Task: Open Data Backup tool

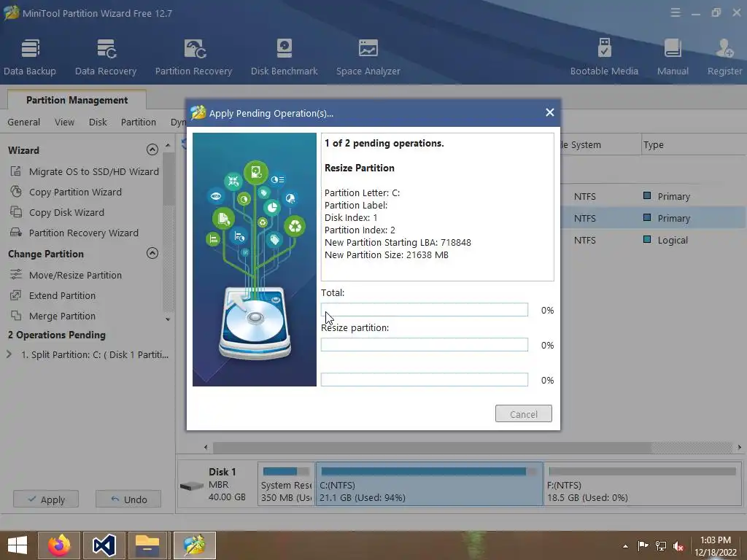Action: pos(29,57)
